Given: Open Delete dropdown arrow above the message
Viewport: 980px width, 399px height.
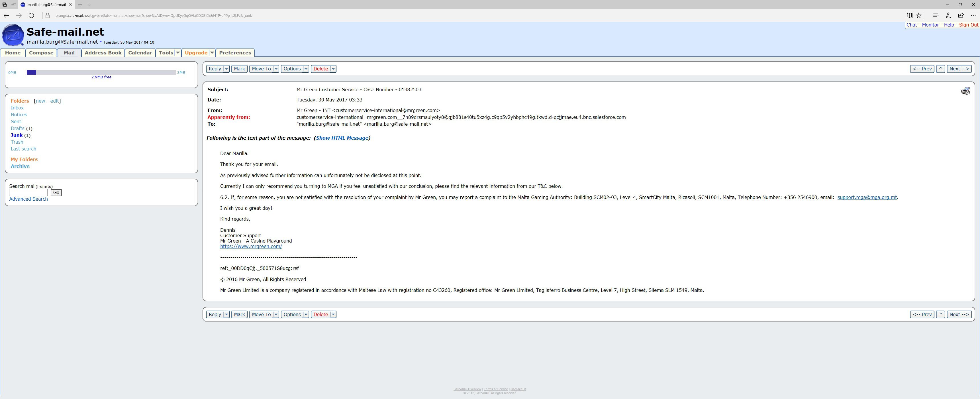Looking at the screenshot, I should click(333, 69).
